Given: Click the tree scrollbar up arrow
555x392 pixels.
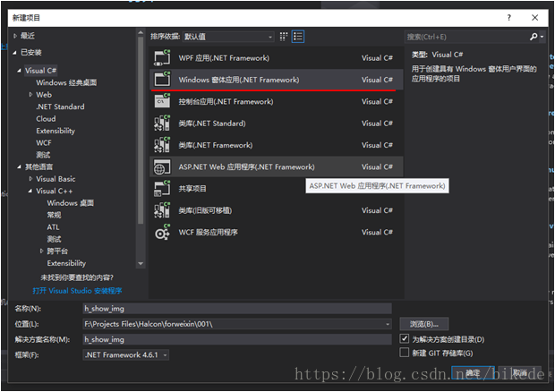Looking at the screenshot, I should pos(141,32).
